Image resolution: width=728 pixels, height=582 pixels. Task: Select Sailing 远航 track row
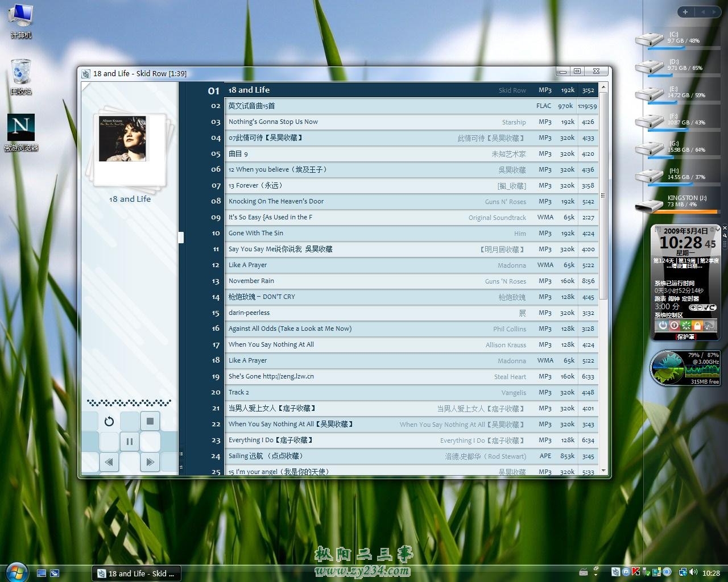coord(411,456)
